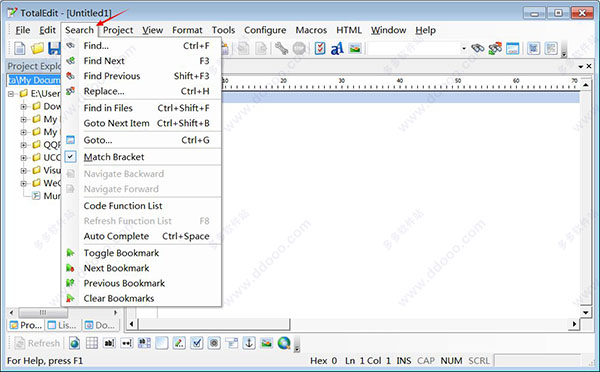The image size is (600, 372).
Task: Open the toolbar combo box dropdown arrow
Action: click(464, 49)
